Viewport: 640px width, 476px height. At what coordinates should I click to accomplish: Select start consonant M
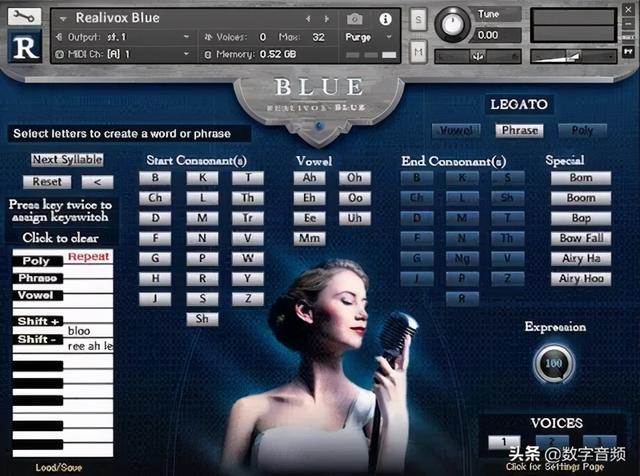point(202,218)
